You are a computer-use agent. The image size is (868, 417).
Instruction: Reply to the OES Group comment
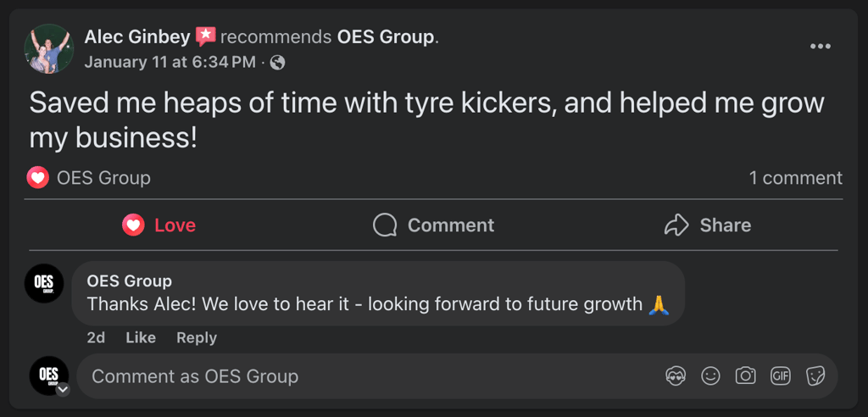197,337
